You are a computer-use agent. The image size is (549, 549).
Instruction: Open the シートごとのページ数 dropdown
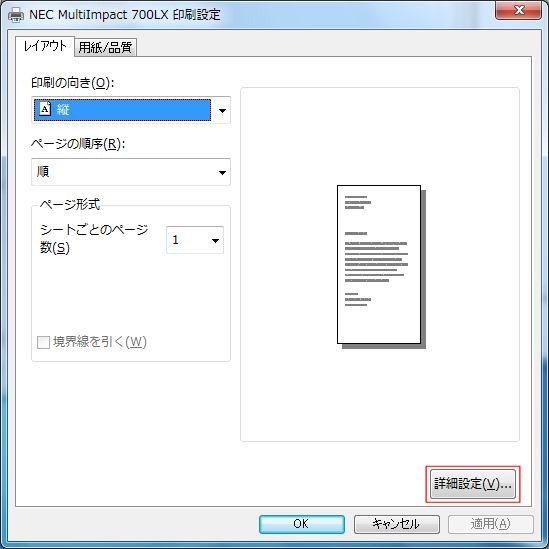(195, 240)
